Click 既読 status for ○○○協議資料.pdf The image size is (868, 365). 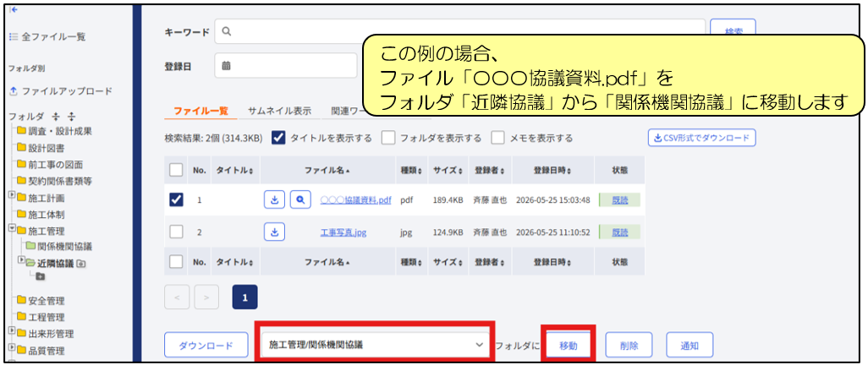click(x=619, y=200)
